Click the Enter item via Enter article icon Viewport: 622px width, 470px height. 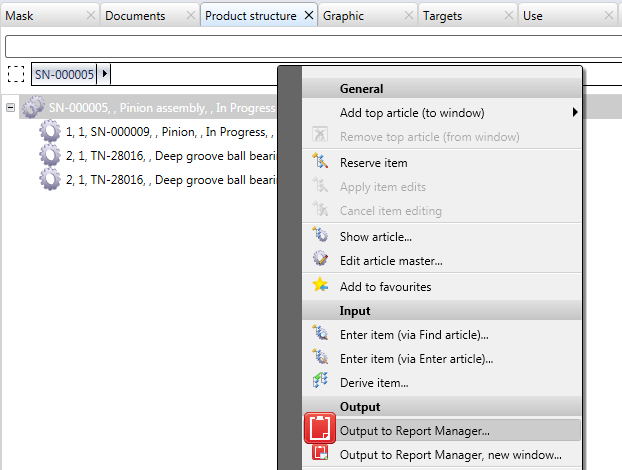[320, 357]
